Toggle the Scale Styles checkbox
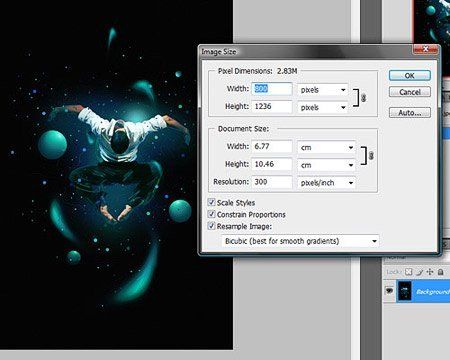The width and height of the screenshot is (450, 360). [x=211, y=202]
